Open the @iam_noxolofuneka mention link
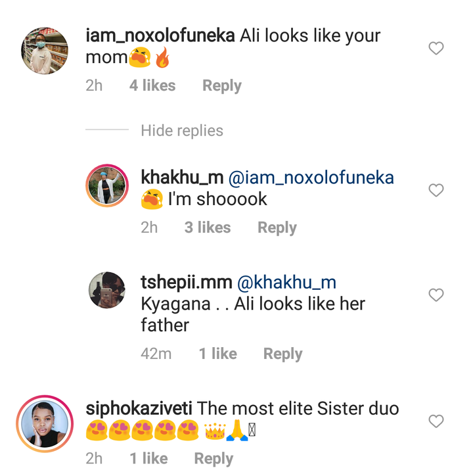473x476 pixels. tap(311, 178)
